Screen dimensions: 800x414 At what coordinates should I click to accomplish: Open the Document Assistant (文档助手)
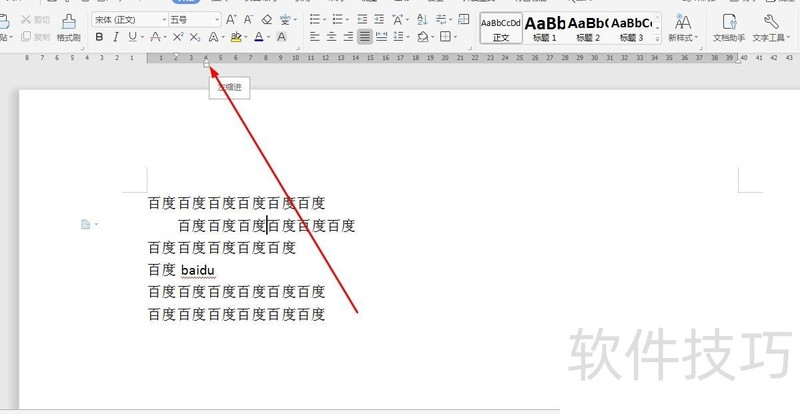point(729,28)
